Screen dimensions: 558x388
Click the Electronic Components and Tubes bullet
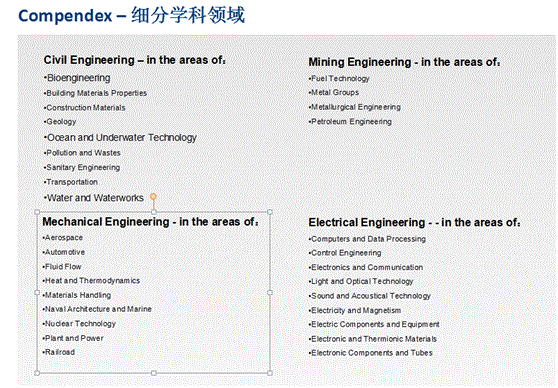[x=370, y=353]
